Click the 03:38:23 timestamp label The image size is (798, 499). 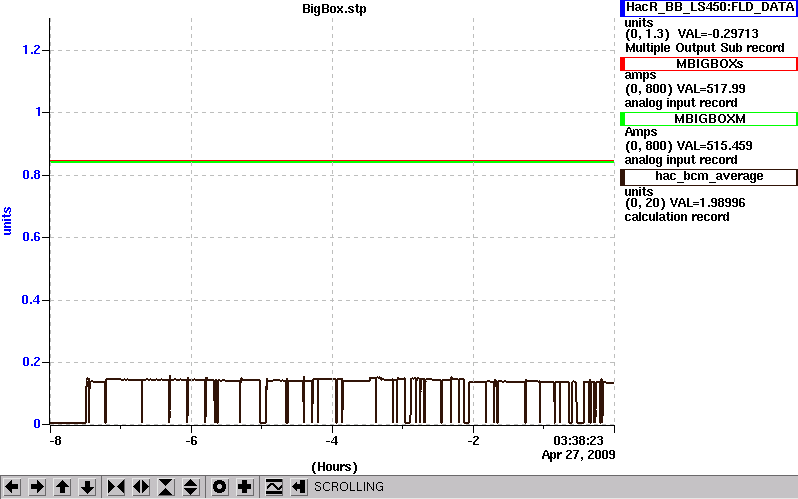(578, 440)
